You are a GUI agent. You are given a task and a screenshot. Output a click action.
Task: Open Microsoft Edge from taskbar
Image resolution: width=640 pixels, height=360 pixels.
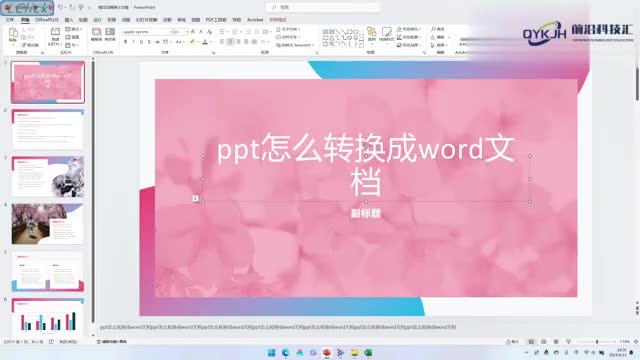tap(285, 353)
